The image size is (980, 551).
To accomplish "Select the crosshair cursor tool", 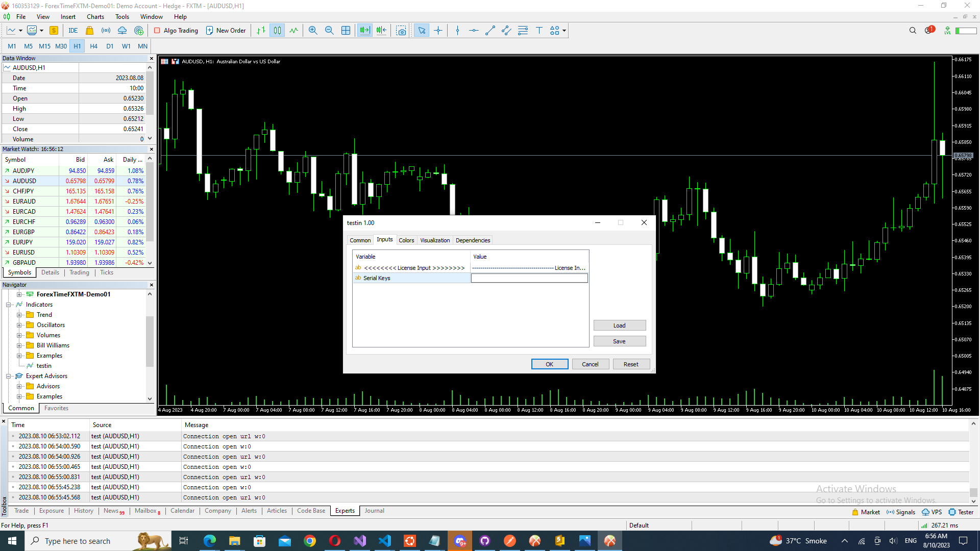I will [x=438, y=31].
